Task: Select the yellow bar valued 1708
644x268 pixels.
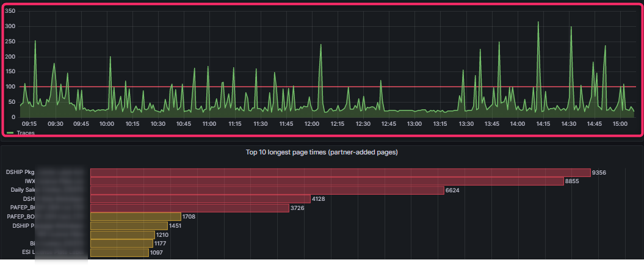Action: tap(136, 217)
